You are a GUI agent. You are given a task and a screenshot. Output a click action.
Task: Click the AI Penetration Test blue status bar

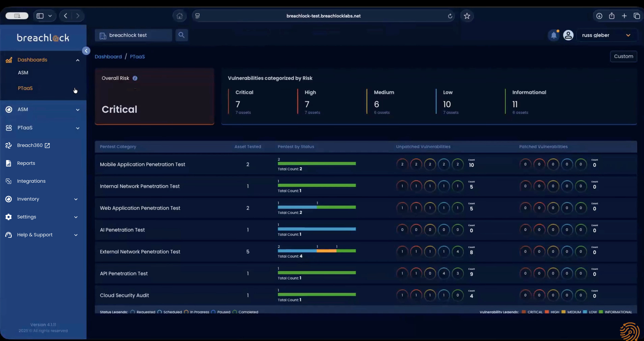[317, 229]
